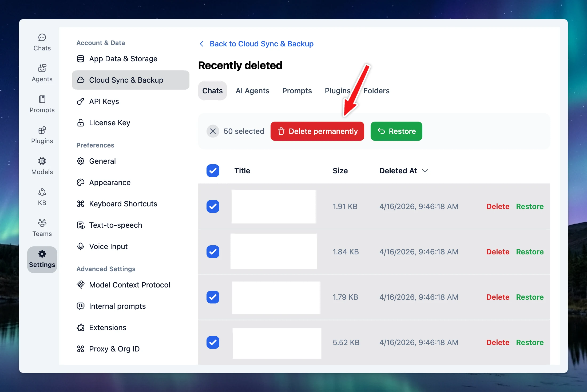The height and width of the screenshot is (392, 587).
Task: Open the Plugins sidebar icon
Action: pyautogui.click(x=42, y=135)
